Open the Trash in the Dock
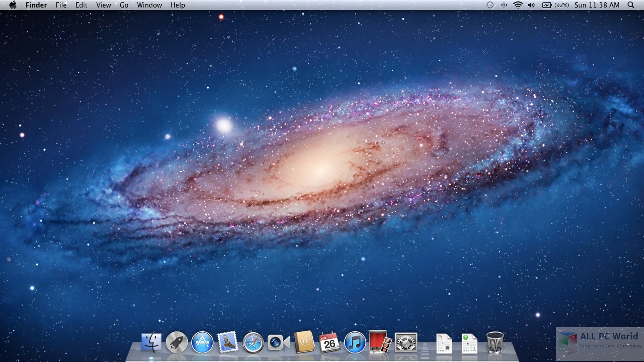 495,342
